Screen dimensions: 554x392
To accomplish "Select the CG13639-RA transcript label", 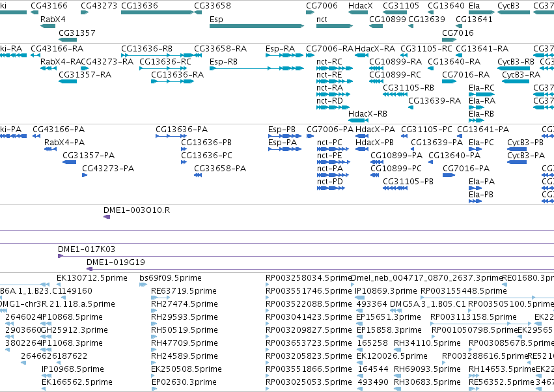I will [435, 101].
